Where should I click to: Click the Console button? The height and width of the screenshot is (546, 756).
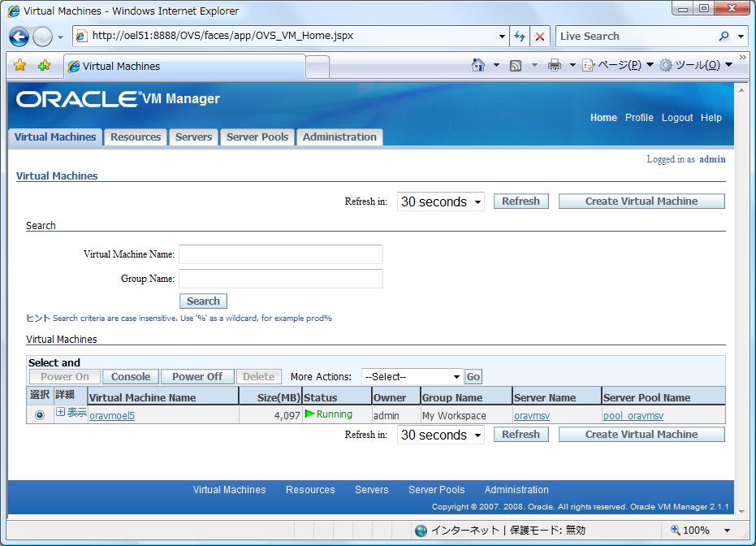(x=131, y=377)
